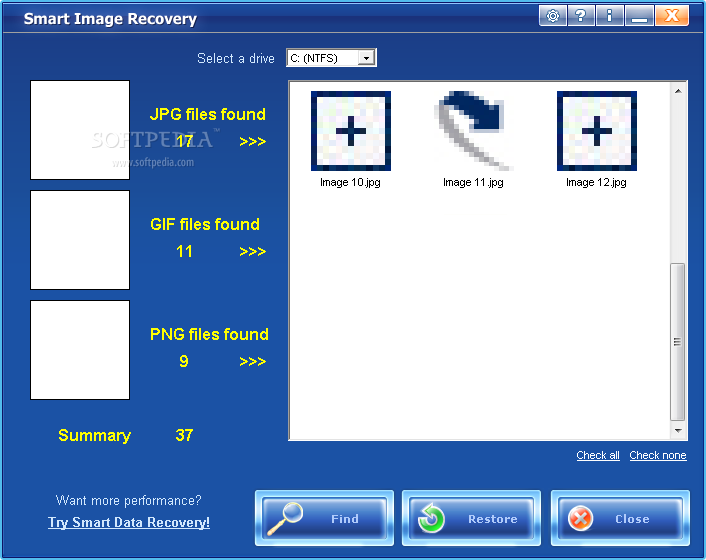Open the Try Smart Data Recovery link
The image size is (706, 560).
pyautogui.click(x=129, y=522)
